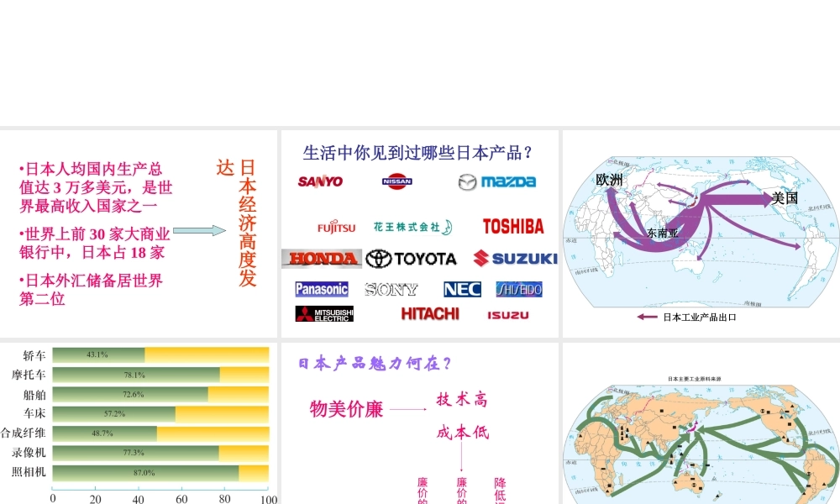Click the bullet 世界上前 30 家大商业银行中

tap(94, 243)
